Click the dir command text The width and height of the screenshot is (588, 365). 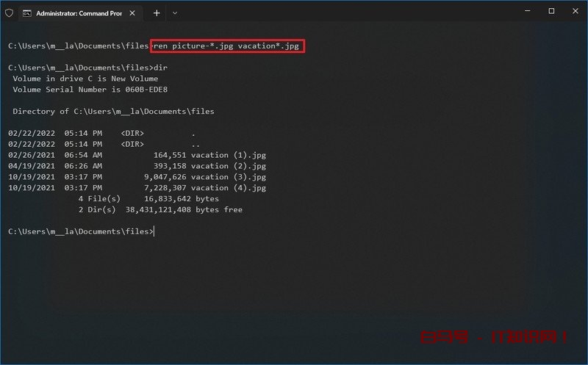tap(162, 68)
